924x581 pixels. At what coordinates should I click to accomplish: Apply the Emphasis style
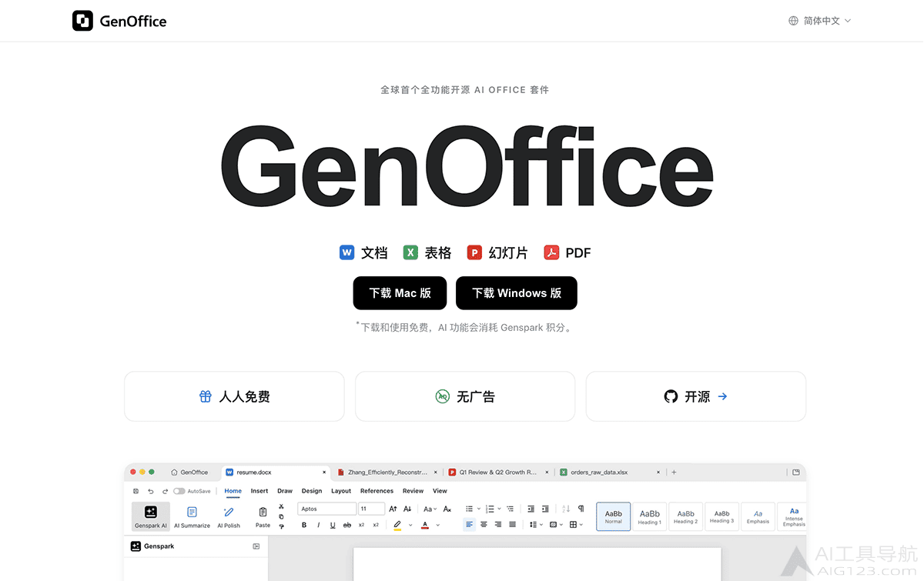click(x=758, y=517)
